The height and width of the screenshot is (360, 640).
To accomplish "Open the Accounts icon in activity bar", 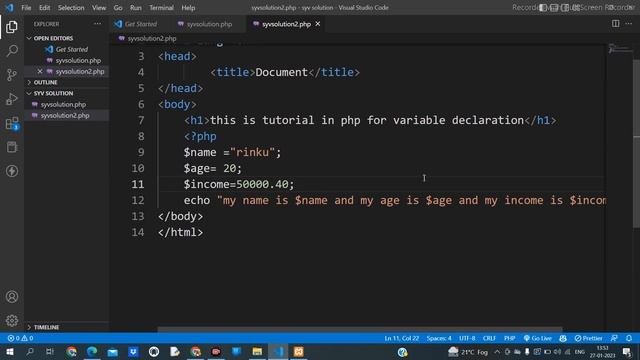I will point(12,297).
